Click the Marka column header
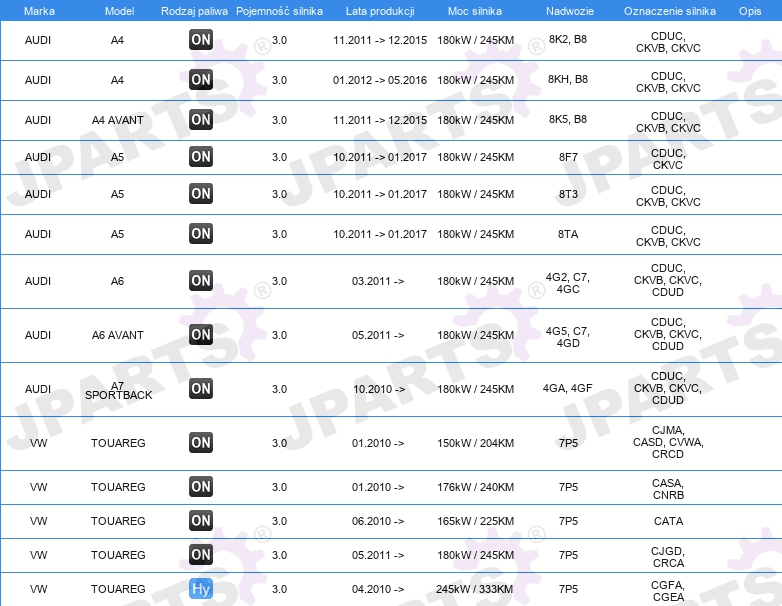The height and width of the screenshot is (606, 782). 39,11
